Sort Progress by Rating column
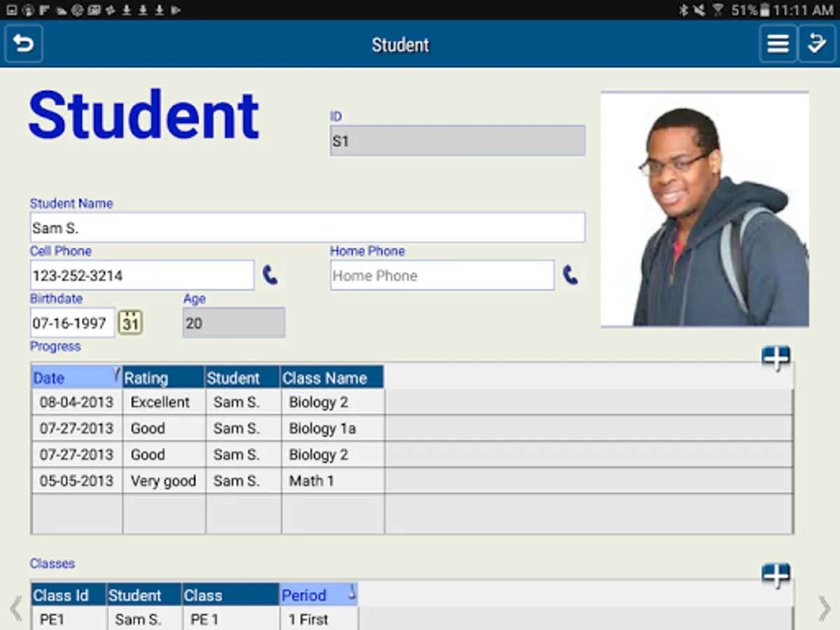Viewport: 840px width, 630px height. click(164, 377)
